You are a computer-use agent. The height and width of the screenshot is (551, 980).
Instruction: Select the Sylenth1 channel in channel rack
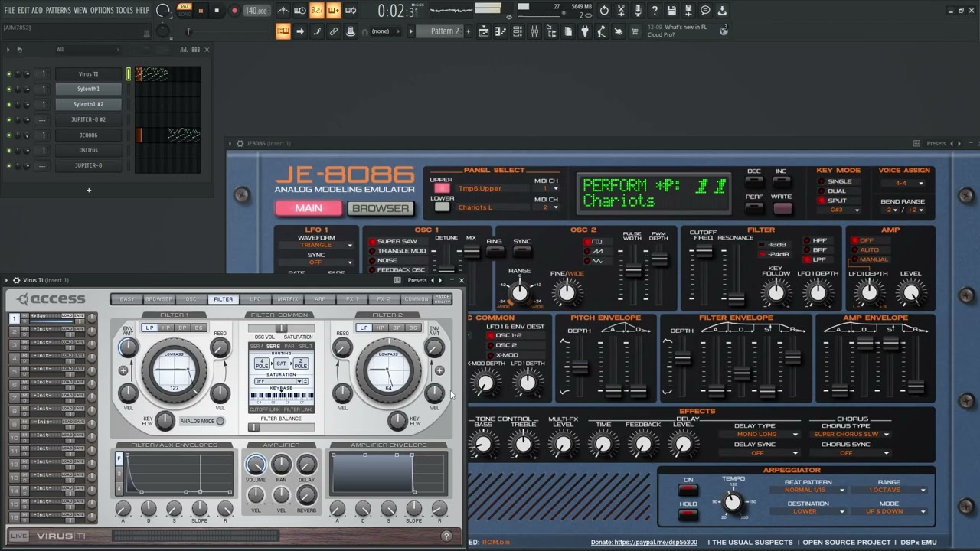pos(88,89)
